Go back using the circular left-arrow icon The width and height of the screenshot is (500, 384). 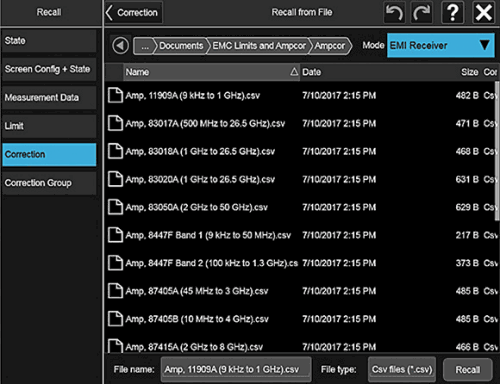121,45
